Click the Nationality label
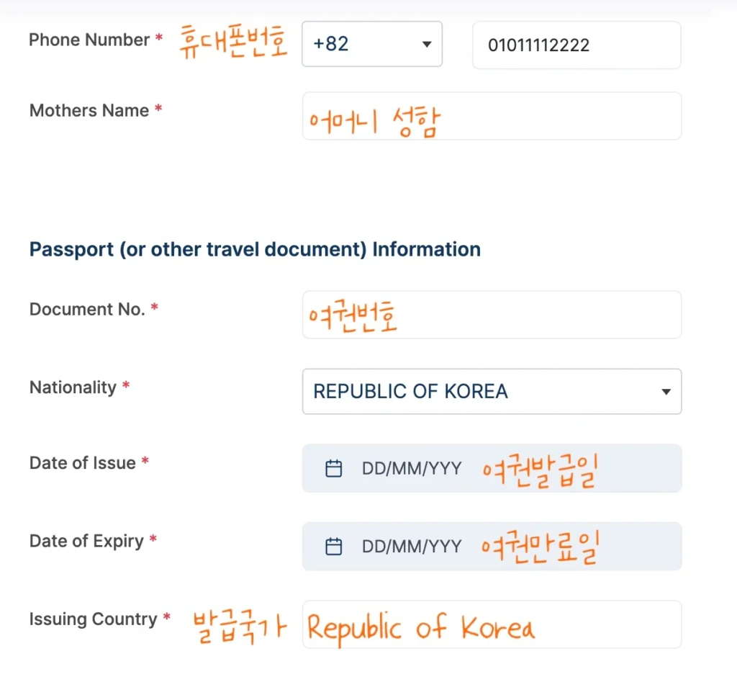The height and width of the screenshot is (700, 737). [73, 387]
